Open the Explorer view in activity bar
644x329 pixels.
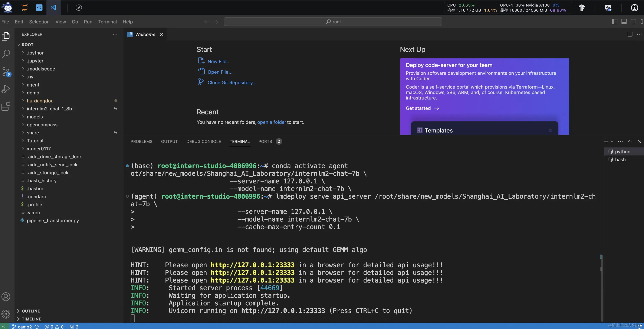coord(6,36)
